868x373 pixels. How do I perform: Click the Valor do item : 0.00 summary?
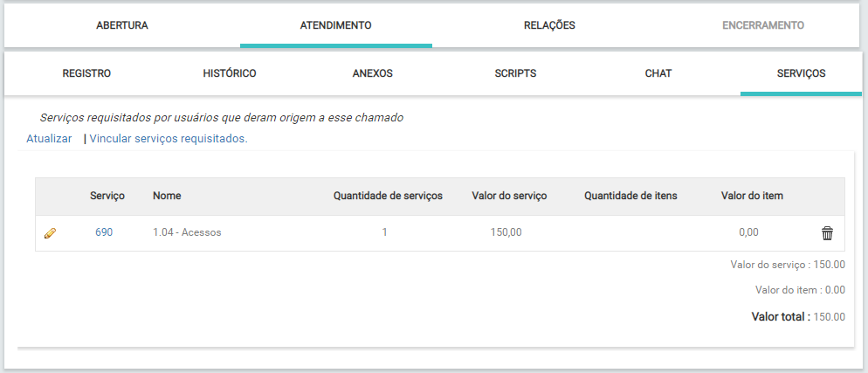(x=801, y=289)
